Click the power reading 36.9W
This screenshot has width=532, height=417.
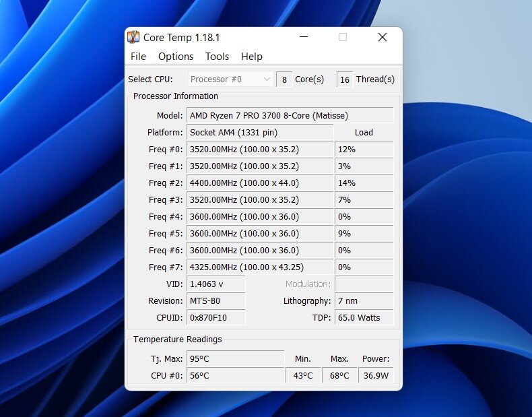tap(376, 376)
